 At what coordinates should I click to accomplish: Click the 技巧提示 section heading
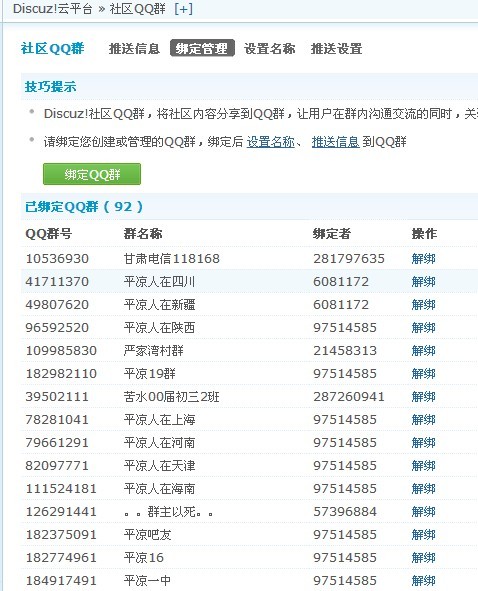51,87
